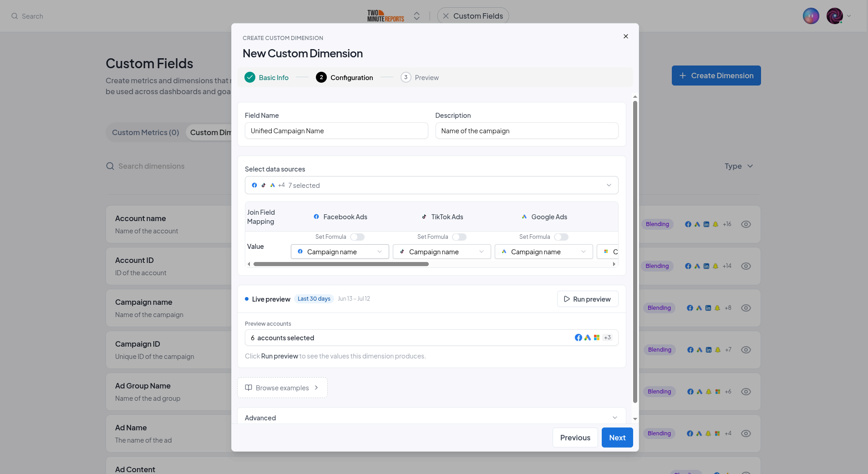Screen dimensions: 868x474
Task: Expand the Advanced section
Action: [x=431, y=418]
